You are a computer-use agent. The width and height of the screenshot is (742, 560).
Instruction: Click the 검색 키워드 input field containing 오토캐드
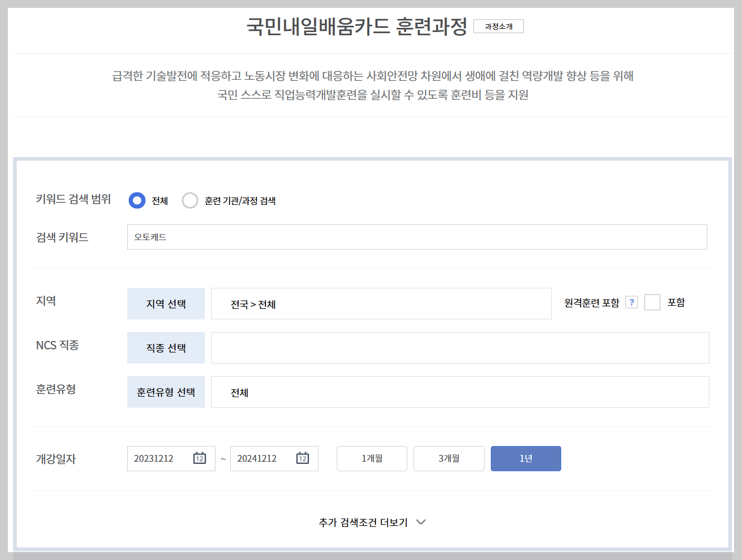(417, 237)
